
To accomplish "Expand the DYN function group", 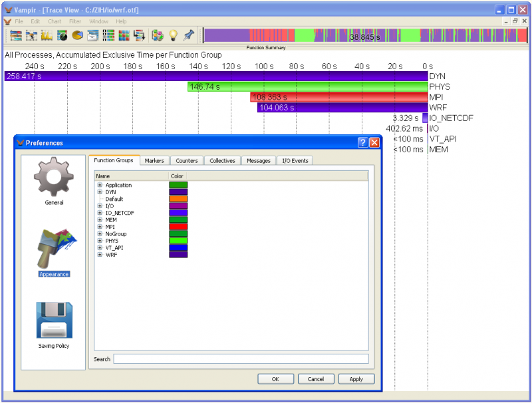I will tap(100, 192).
